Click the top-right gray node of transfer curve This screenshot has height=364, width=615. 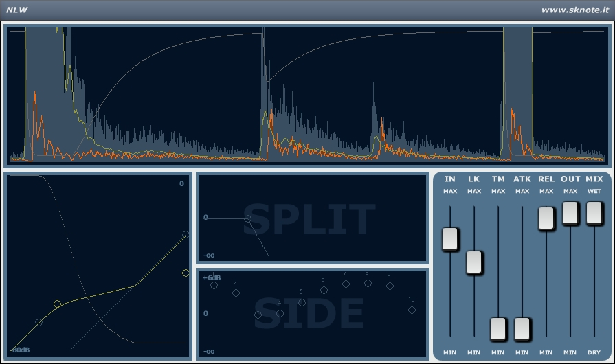(186, 234)
